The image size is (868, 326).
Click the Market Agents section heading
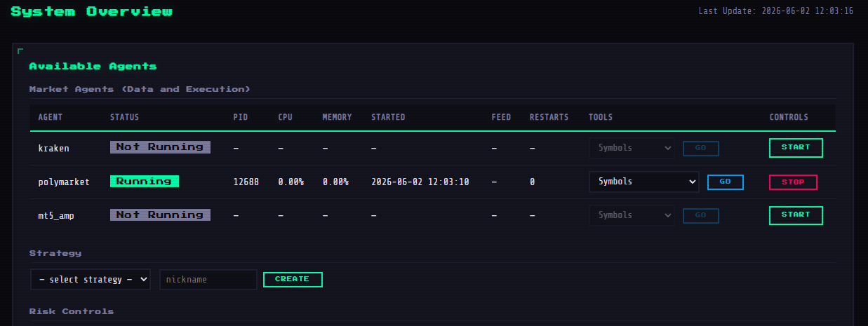pyautogui.click(x=140, y=90)
